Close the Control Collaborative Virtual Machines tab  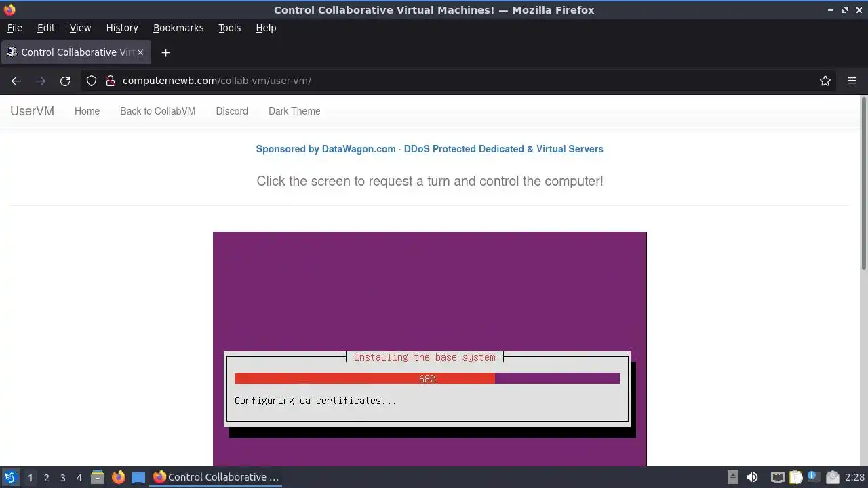[x=141, y=52]
